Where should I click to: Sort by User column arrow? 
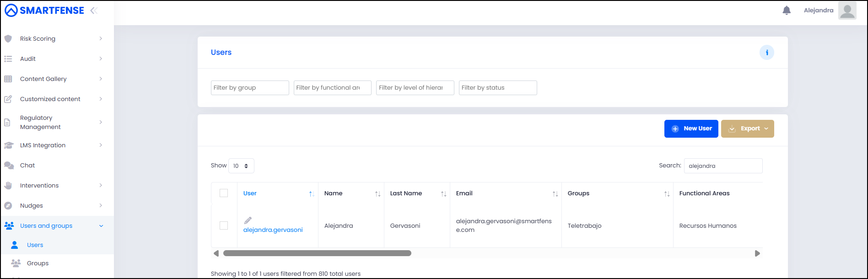(312, 194)
